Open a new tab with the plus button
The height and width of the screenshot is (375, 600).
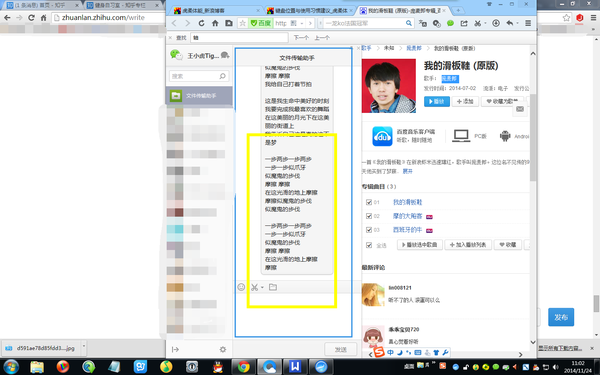click(458, 10)
